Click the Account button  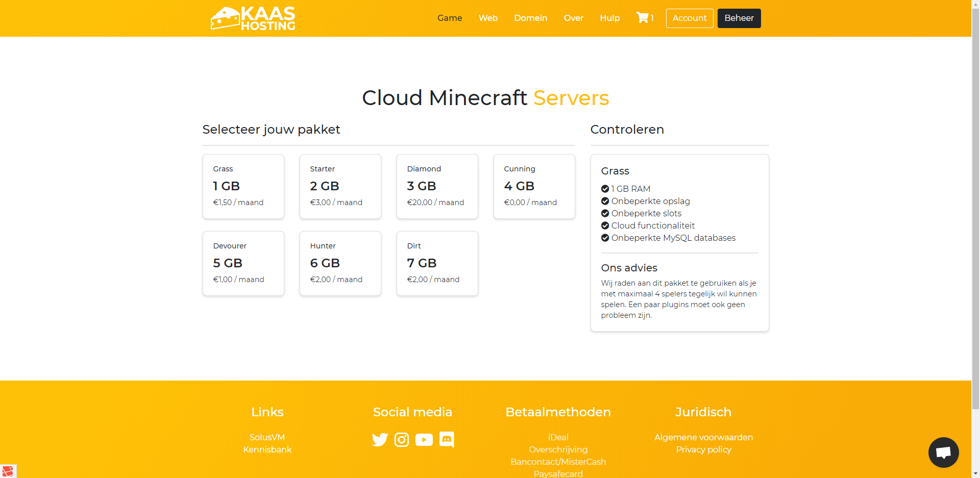(689, 18)
